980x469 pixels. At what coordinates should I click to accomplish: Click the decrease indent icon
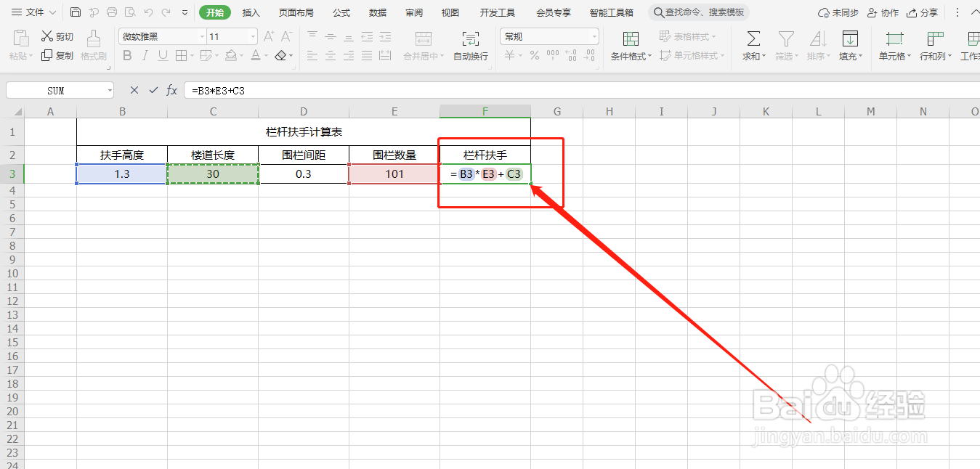pyautogui.click(x=367, y=36)
